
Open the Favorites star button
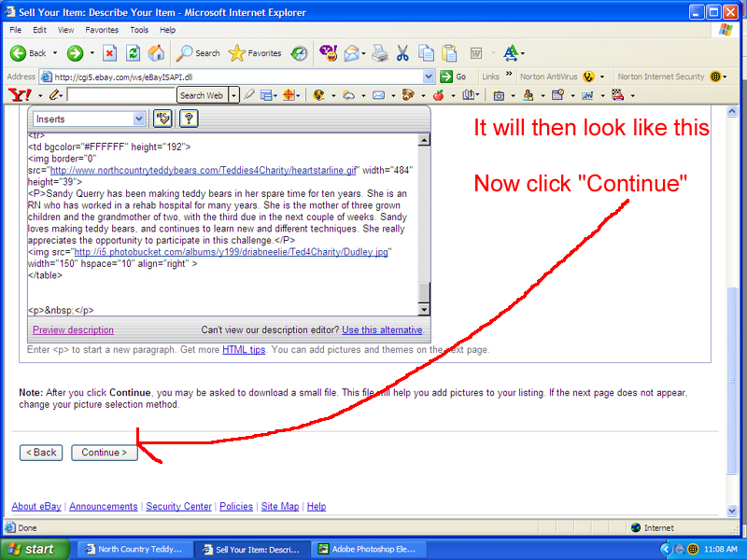point(255,53)
